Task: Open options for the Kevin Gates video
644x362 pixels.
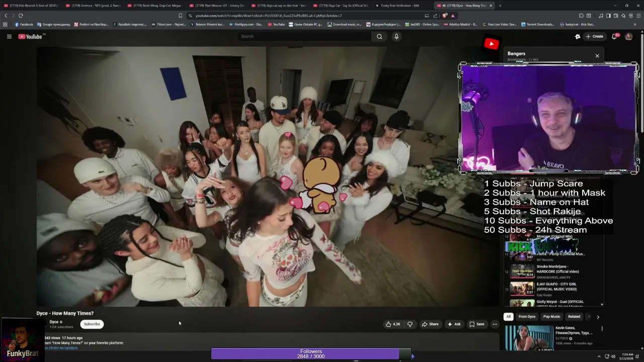Action: click(x=602, y=329)
